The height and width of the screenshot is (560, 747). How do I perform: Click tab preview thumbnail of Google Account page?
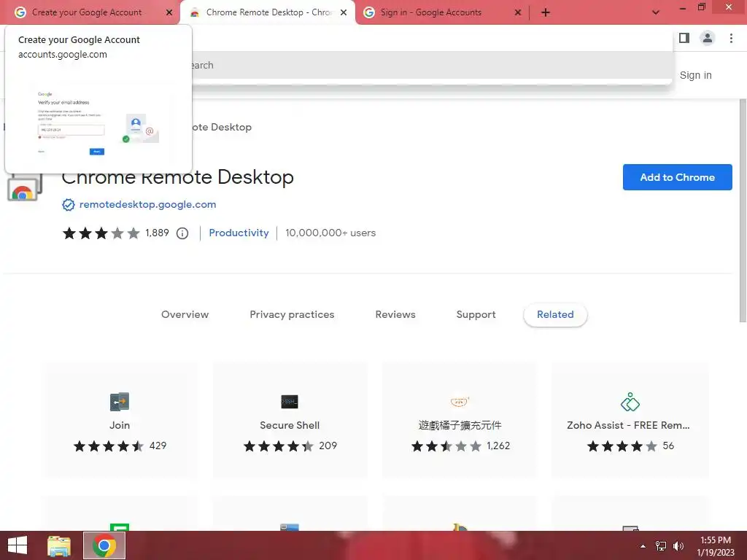[x=98, y=122]
